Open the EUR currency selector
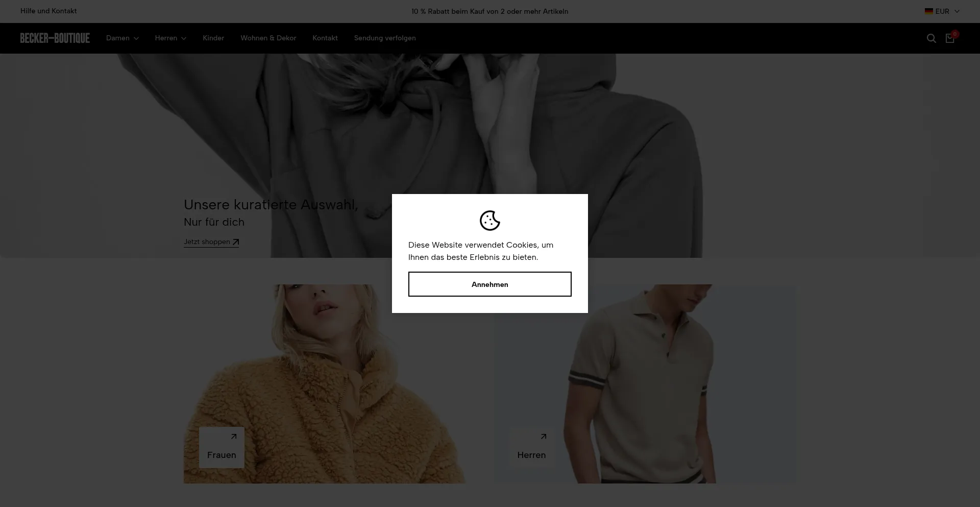 click(x=942, y=11)
